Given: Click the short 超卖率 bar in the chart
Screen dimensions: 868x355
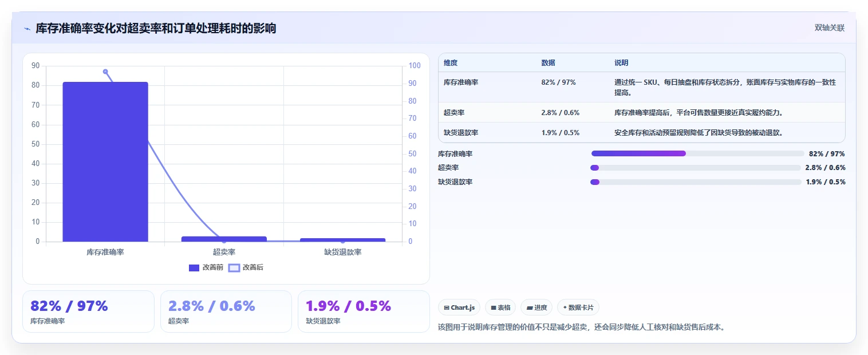Looking at the screenshot, I should [x=224, y=239].
